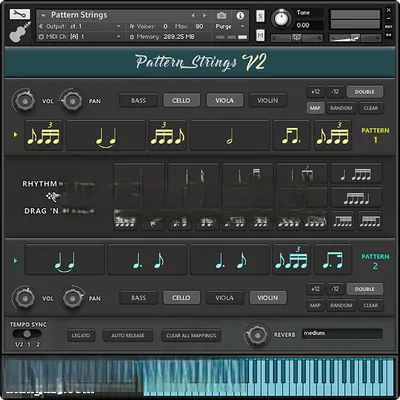Toggle BASS for Pattern 1
The width and height of the screenshot is (400, 400).
(x=138, y=100)
